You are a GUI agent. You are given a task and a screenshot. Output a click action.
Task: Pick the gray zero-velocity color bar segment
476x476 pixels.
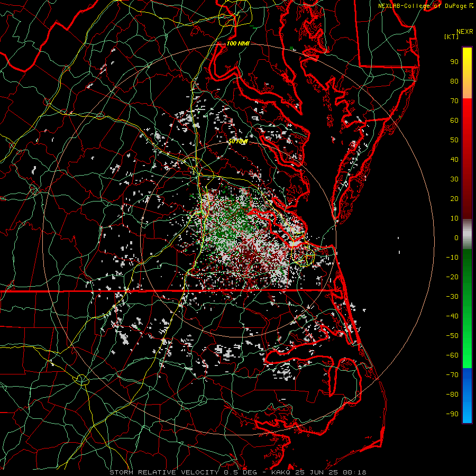467,234
